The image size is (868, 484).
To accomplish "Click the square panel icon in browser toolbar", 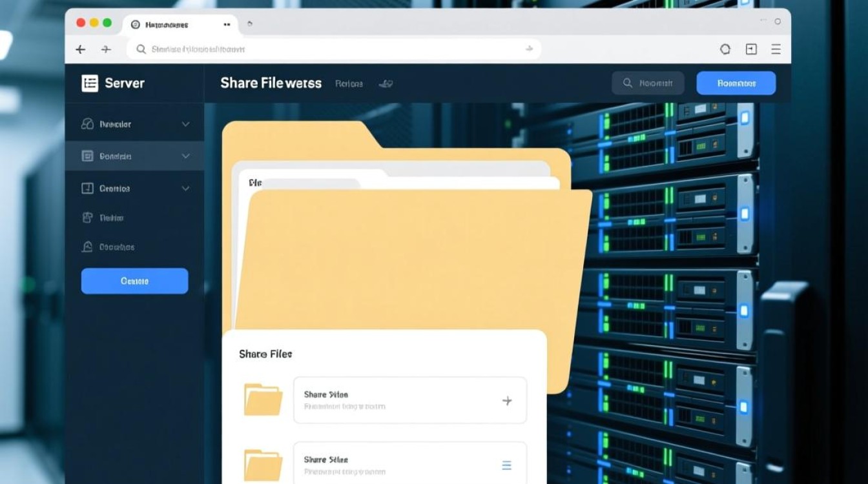I will tap(750, 50).
